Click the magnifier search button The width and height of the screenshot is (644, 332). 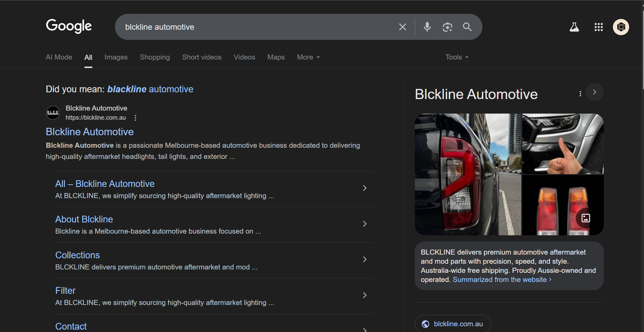tap(467, 27)
